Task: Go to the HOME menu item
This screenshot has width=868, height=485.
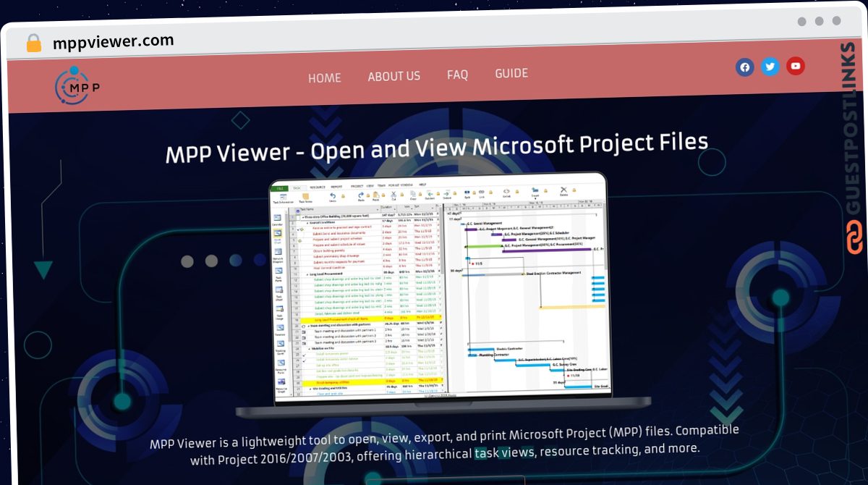Action: [325, 77]
